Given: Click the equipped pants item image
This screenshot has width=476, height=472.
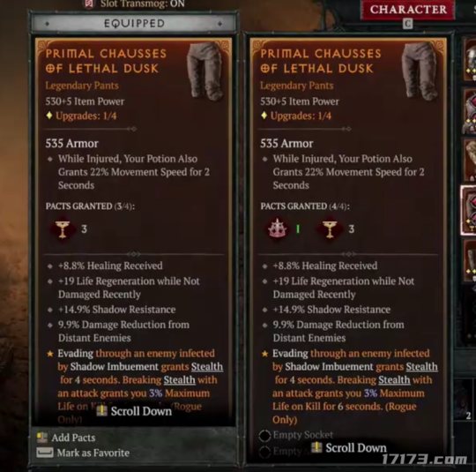Looking at the screenshot, I should (x=205, y=71).
